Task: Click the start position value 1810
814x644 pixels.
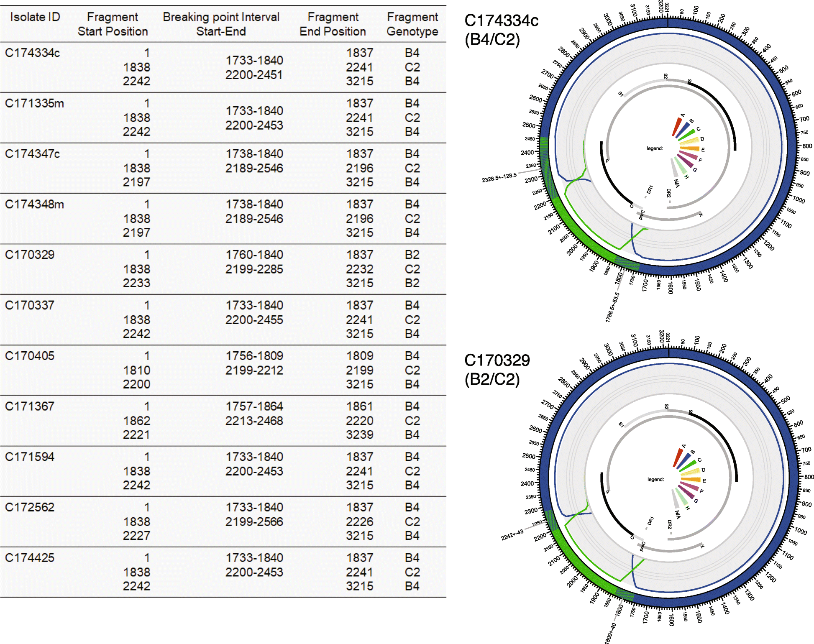Action: click(137, 370)
